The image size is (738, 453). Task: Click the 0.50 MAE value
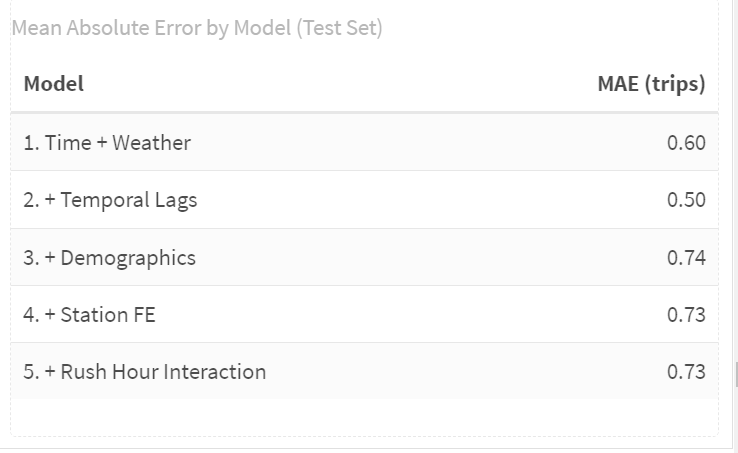[686, 200]
